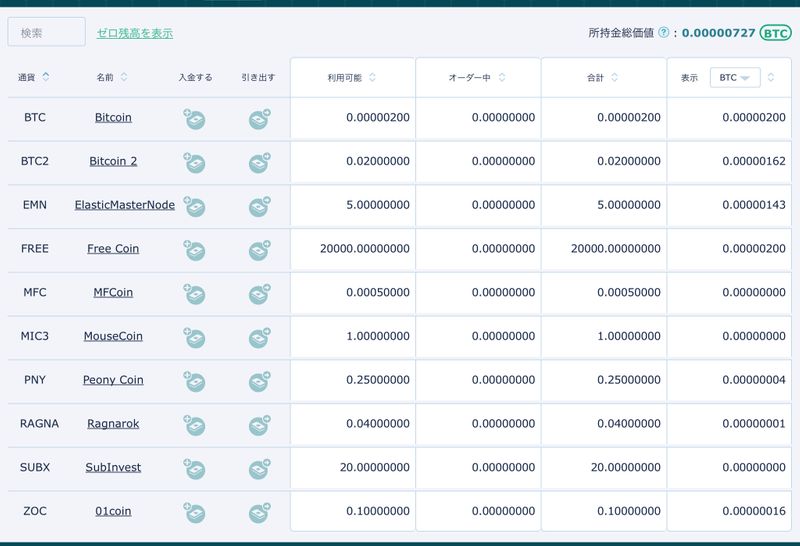
Task: Click the withdraw icon for FREE coin
Action: 260,250
